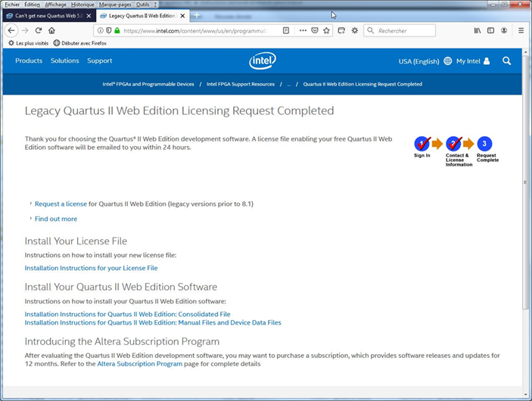Expand the Products menu in Intel header

click(x=29, y=61)
